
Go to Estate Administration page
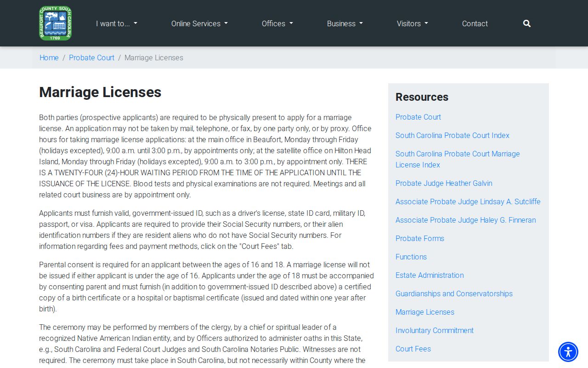click(x=430, y=275)
